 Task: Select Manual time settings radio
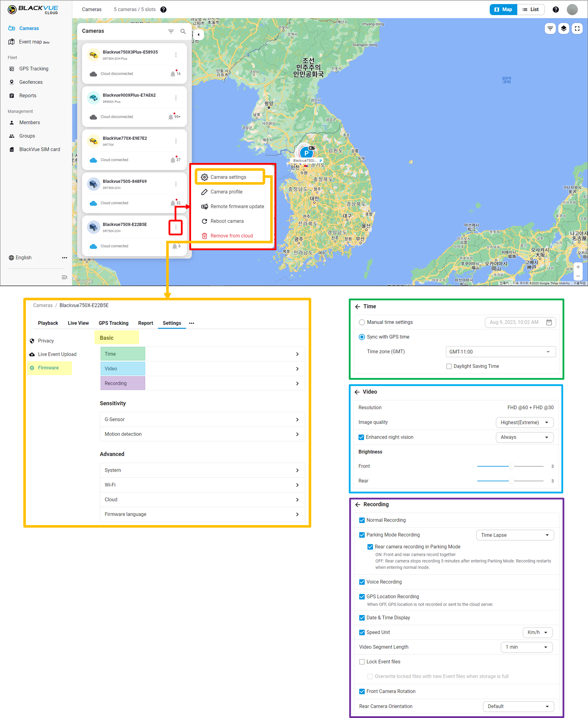362,322
